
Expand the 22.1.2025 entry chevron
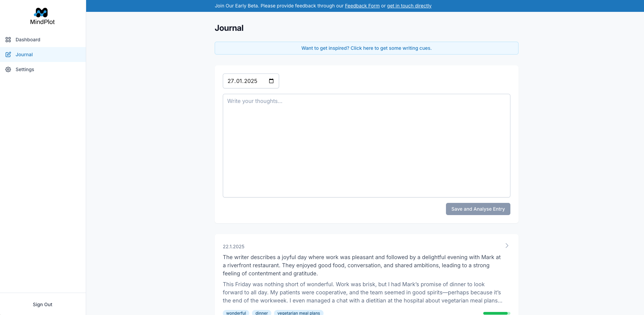(x=507, y=246)
